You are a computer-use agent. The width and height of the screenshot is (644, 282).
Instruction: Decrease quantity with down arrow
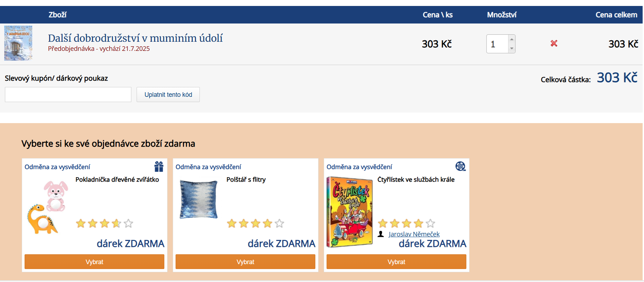pos(512,48)
